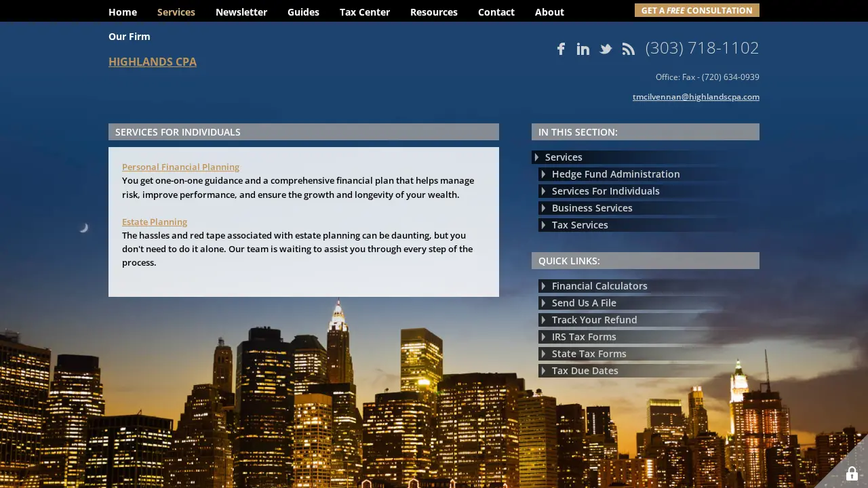Click the arrow next to Business Services
The height and width of the screenshot is (488, 868).
(543, 208)
